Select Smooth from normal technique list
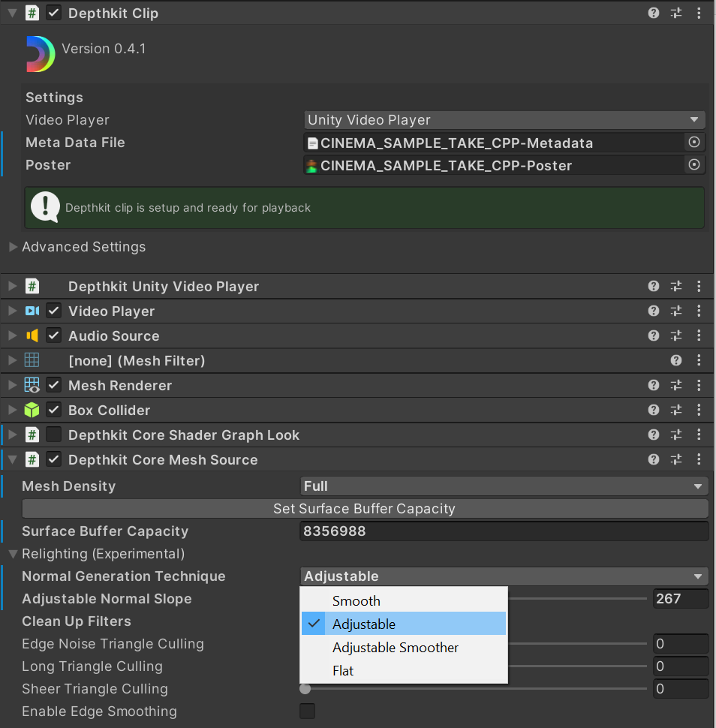Viewport: 716px width, 728px height. click(356, 600)
